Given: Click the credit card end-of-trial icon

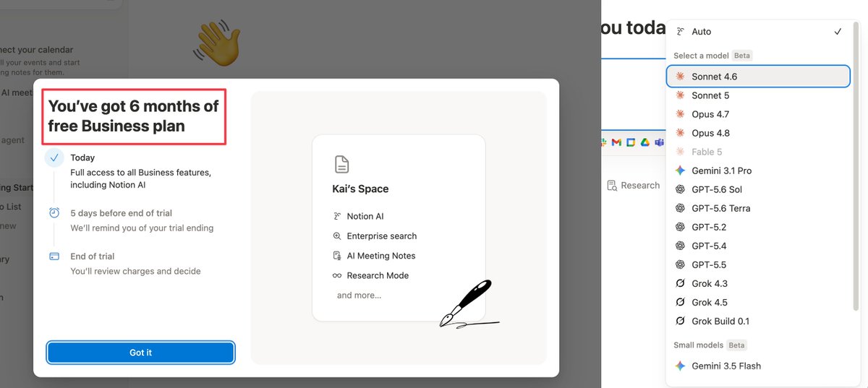Looking at the screenshot, I should (54, 256).
